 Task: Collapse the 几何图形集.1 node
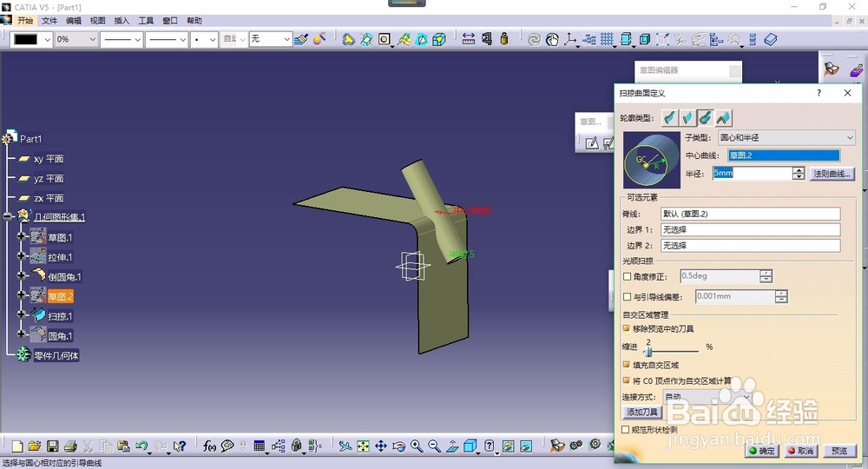(7, 216)
